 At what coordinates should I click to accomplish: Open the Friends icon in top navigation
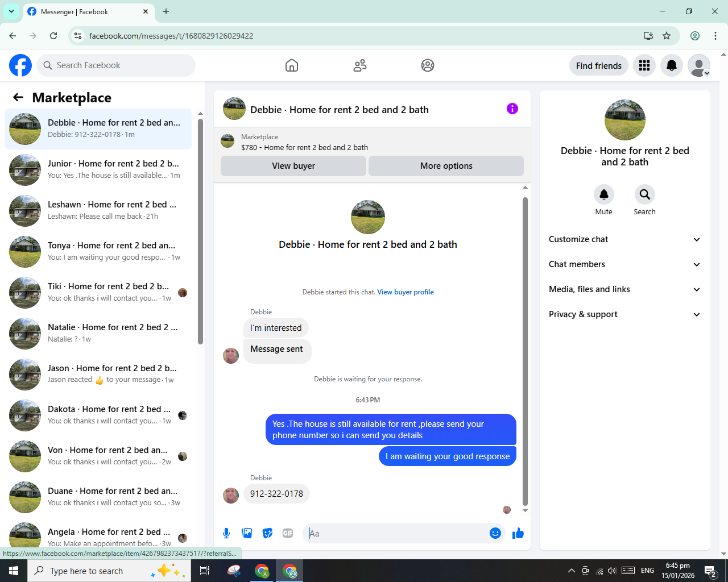pyautogui.click(x=360, y=65)
